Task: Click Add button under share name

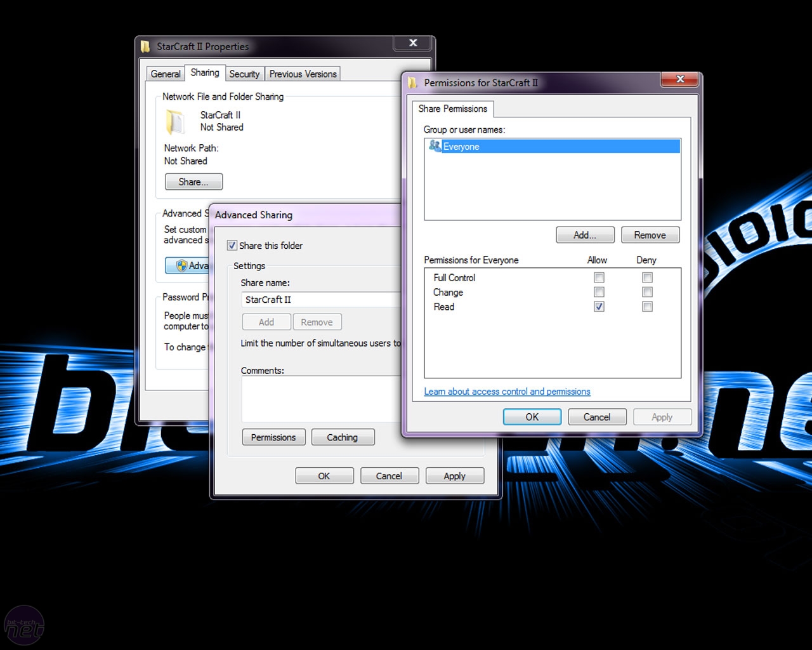Action: click(x=266, y=322)
